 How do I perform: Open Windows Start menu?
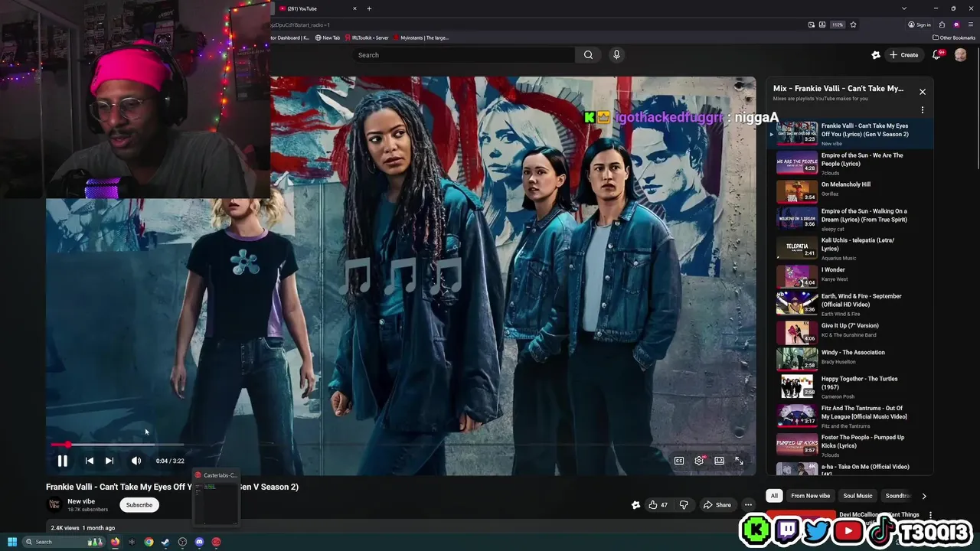point(11,542)
